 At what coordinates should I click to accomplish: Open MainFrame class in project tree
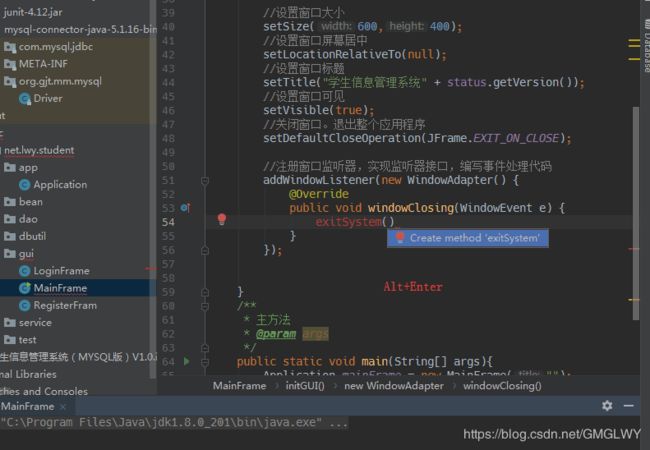tap(60, 288)
